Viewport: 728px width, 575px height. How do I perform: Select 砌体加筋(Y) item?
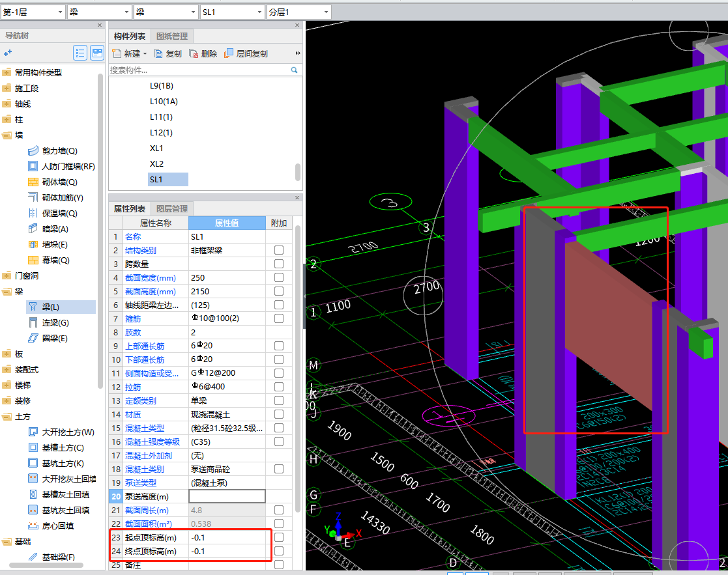(x=55, y=197)
